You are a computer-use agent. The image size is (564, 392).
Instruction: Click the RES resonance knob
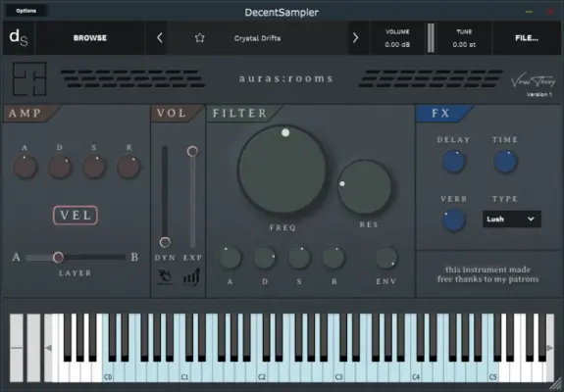click(365, 187)
